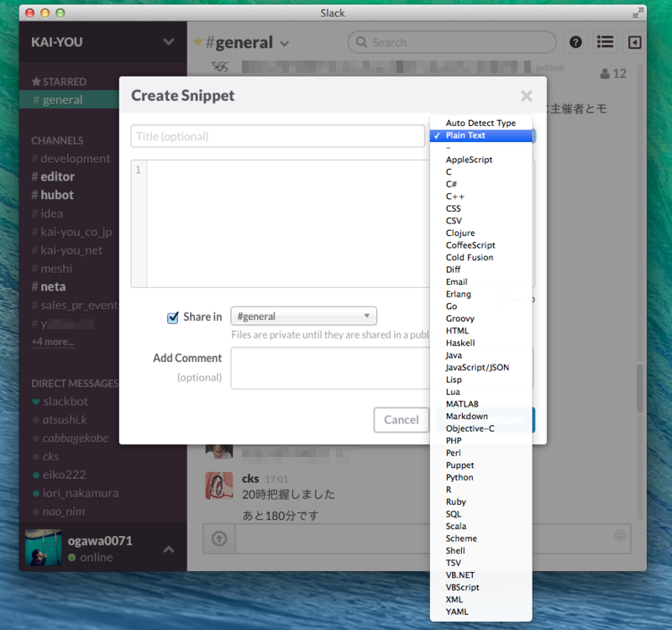The height and width of the screenshot is (630, 672).
Task: Choose C++ from type list
Action: tap(480, 197)
